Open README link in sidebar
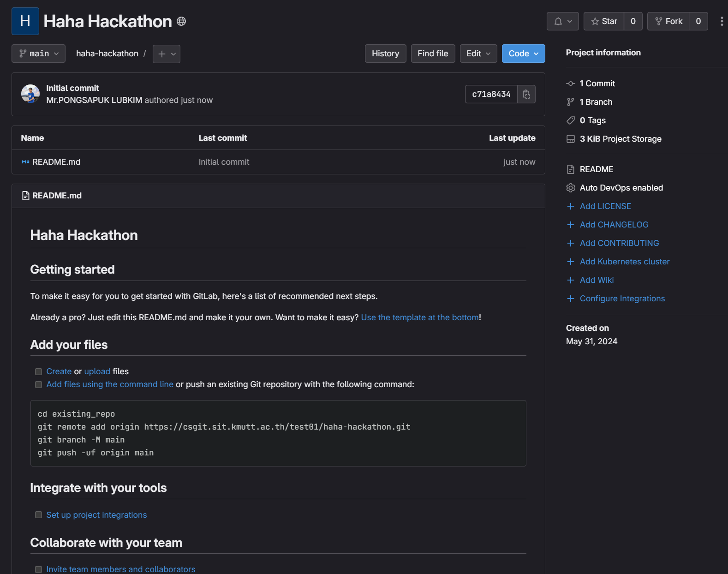This screenshot has height=574, width=728. point(597,169)
